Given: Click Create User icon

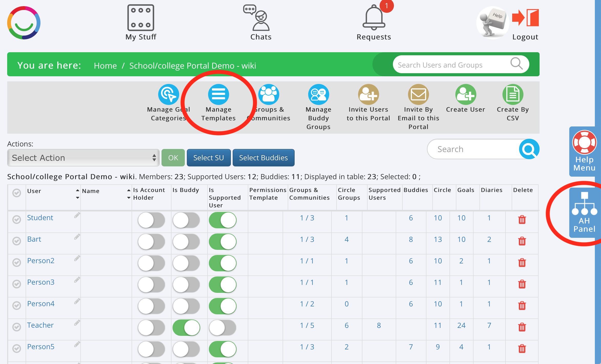Looking at the screenshot, I should pos(465,95).
